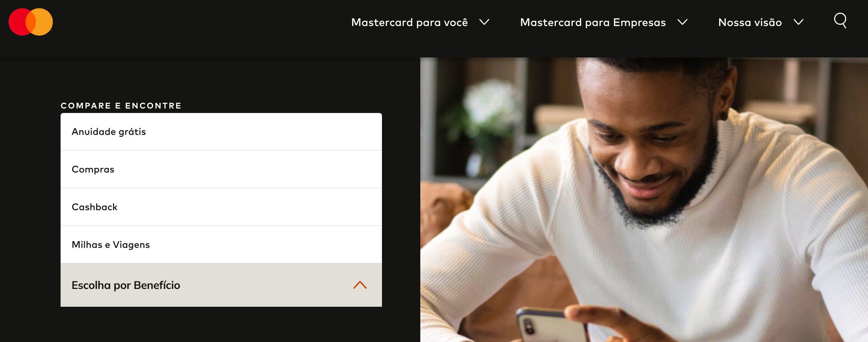Expand chevron next to Mastercard para Empresas
868x342 pixels.
pos(682,22)
